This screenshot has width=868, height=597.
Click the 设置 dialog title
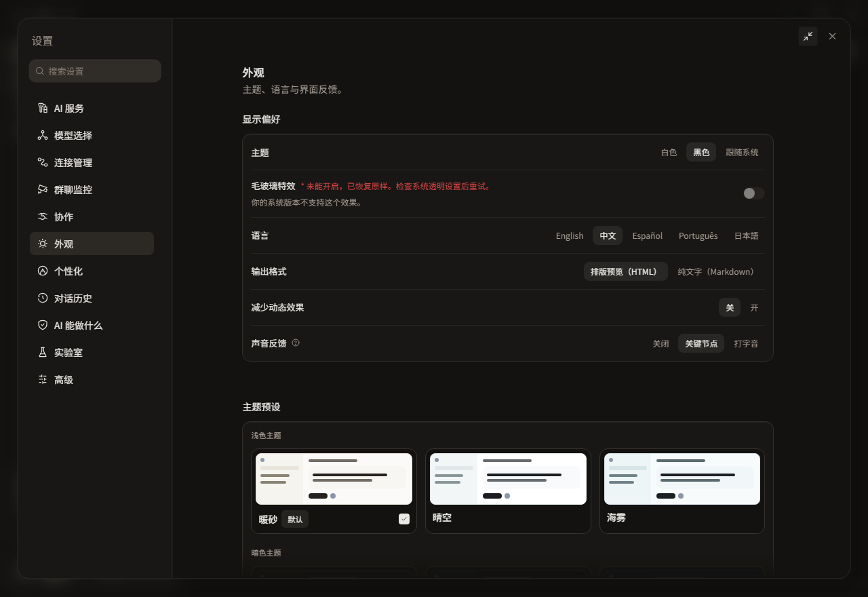(42, 41)
